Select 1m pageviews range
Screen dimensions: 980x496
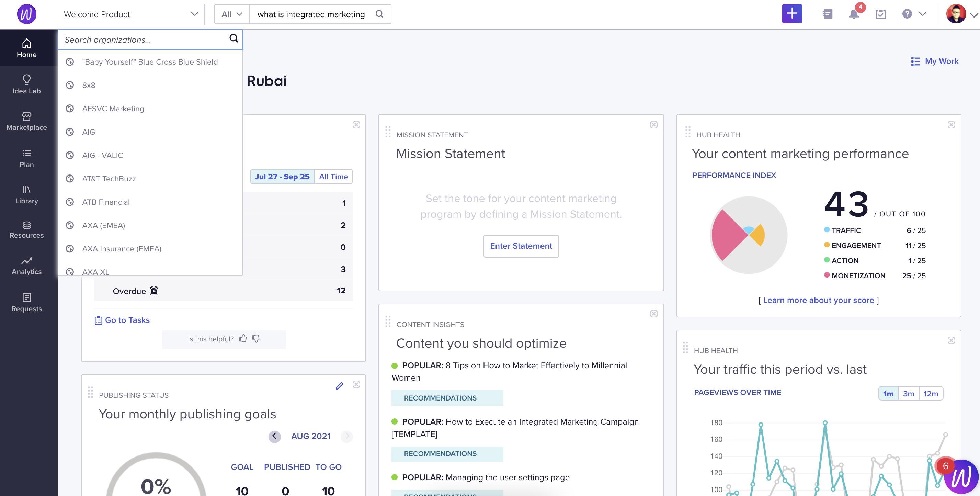888,394
